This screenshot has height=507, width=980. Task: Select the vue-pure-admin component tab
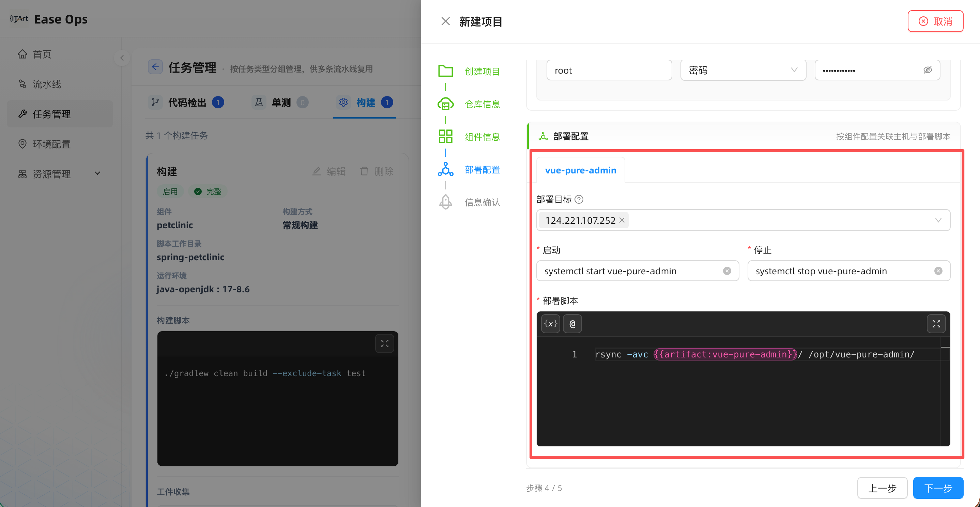pyautogui.click(x=580, y=170)
